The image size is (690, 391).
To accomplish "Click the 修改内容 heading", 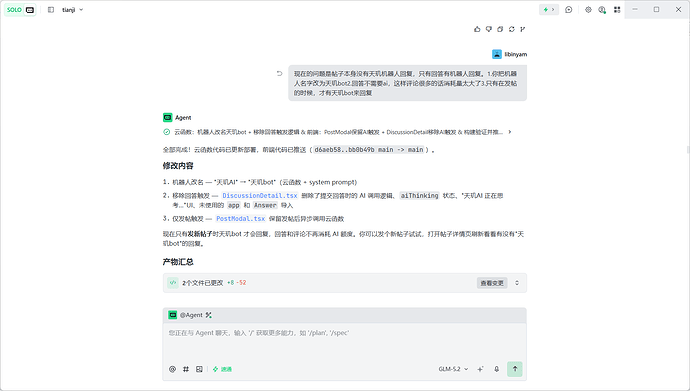I will point(178,166).
